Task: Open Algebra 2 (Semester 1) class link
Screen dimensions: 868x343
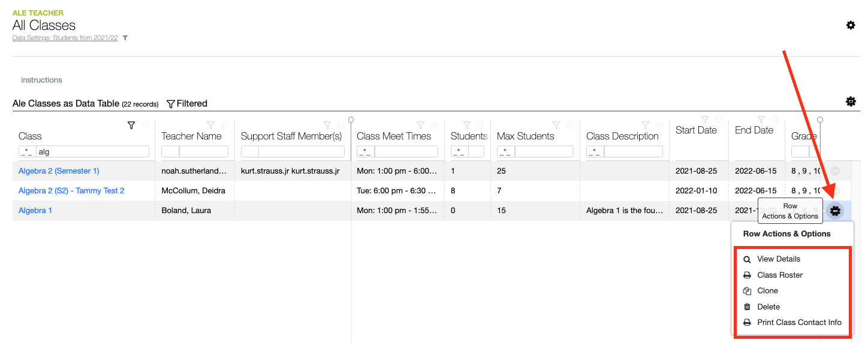Action: click(59, 171)
